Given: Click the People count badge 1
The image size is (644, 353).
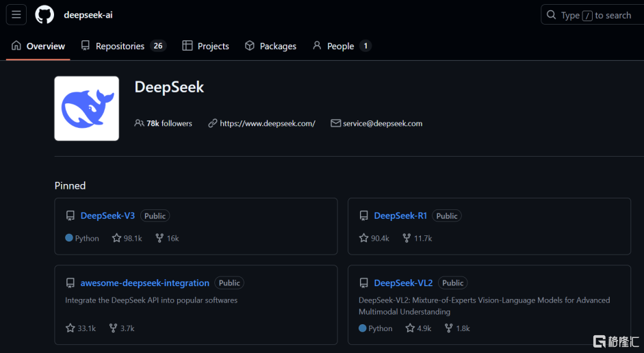Looking at the screenshot, I should click(x=365, y=46).
